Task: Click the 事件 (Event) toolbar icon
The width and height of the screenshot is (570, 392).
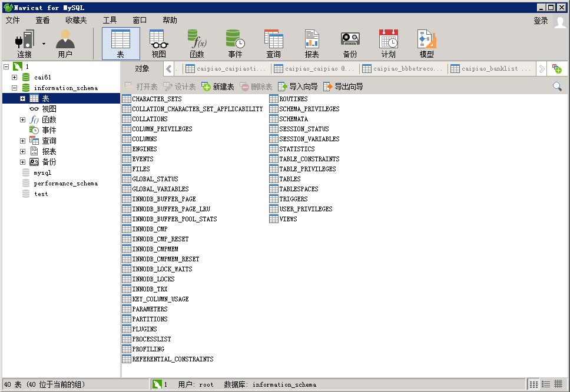Action: [x=235, y=44]
